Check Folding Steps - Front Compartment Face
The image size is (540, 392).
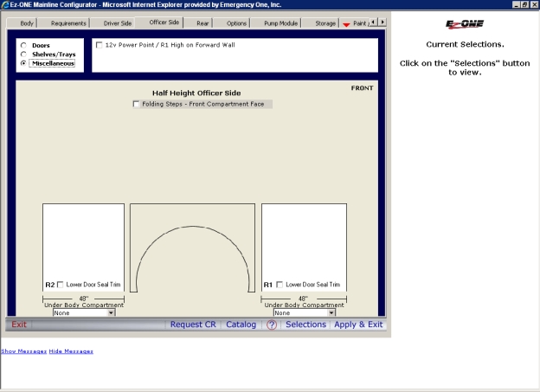click(136, 104)
